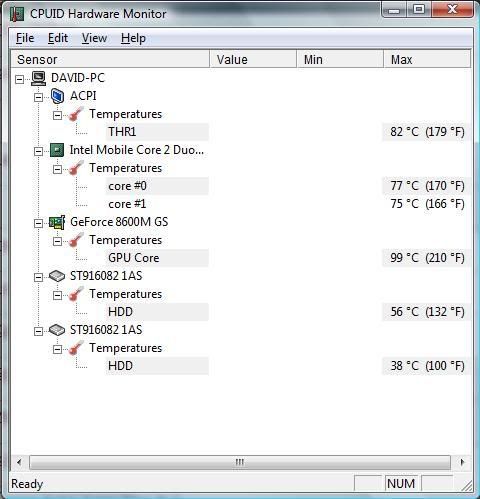480x499 pixels.
Task: Click the DAVID-PC label
Action: [x=78, y=78]
